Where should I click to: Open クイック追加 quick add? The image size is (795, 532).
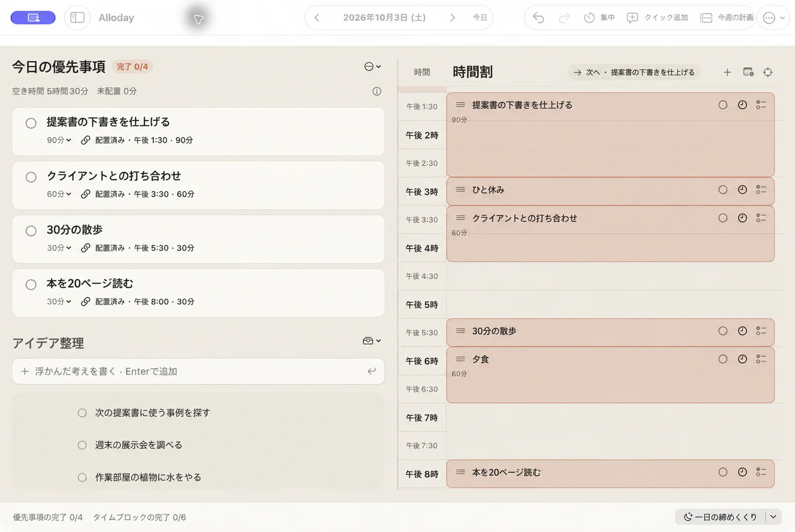[x=657, y=18]
